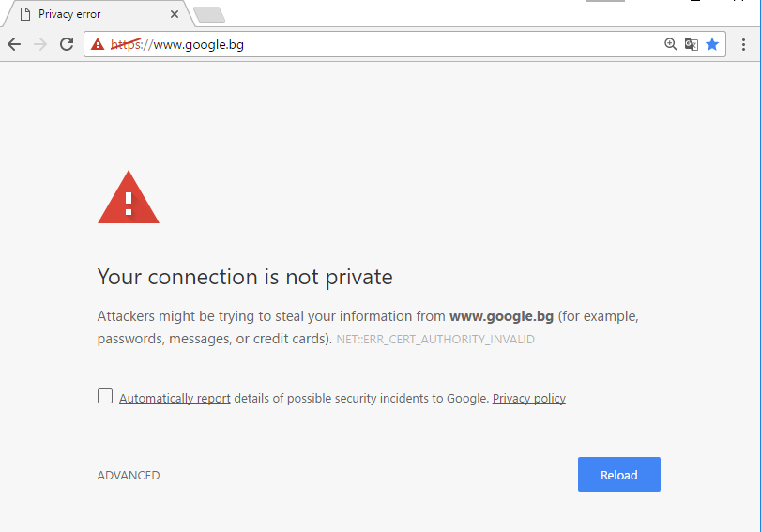
Task: Open the Automatically report link
Action: click(x=175, y=399)
